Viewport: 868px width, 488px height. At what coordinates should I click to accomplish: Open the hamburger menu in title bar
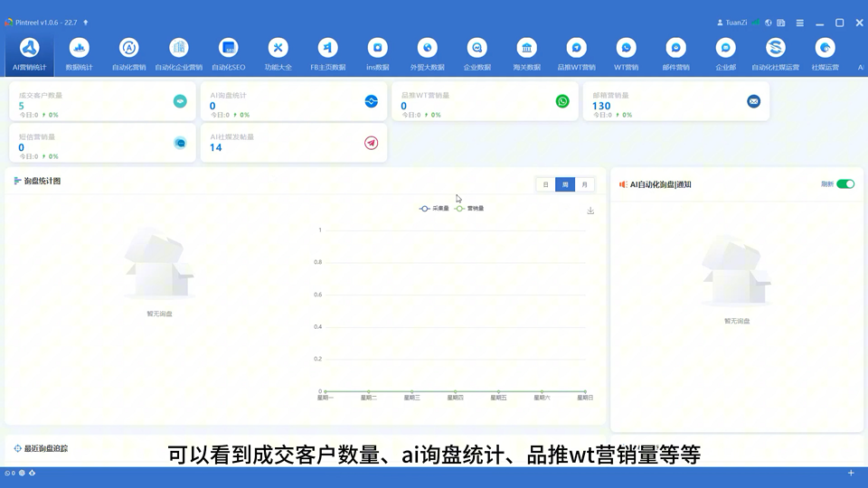[x=800, y=23]
